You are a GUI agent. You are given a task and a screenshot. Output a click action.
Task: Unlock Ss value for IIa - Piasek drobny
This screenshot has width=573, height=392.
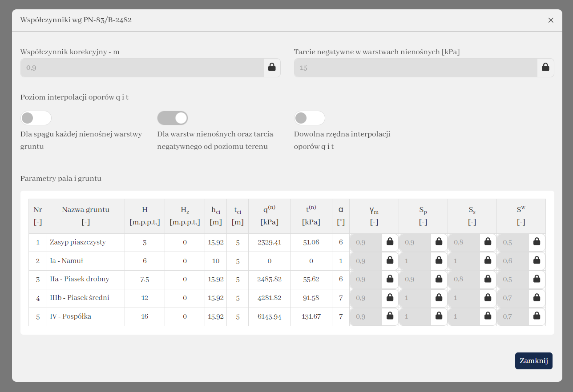pyautogui.click(x=488, y=280)
